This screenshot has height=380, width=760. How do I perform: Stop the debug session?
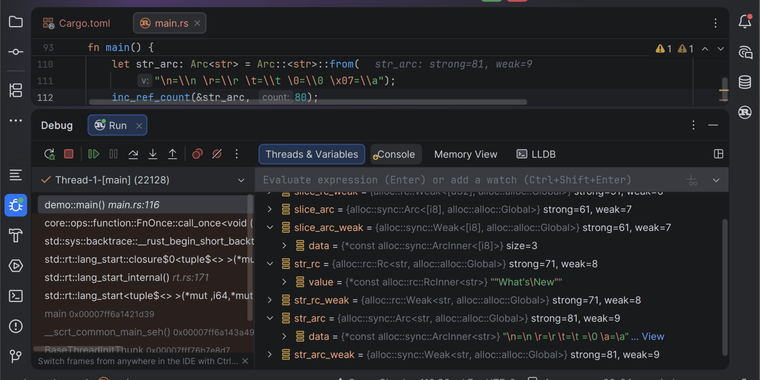(x=69, y=154)
